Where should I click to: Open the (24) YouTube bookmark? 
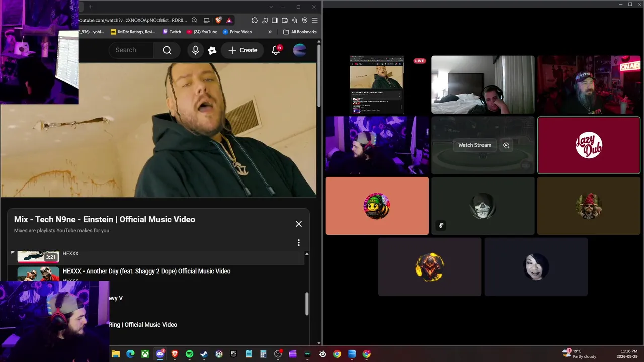(202, 32)
